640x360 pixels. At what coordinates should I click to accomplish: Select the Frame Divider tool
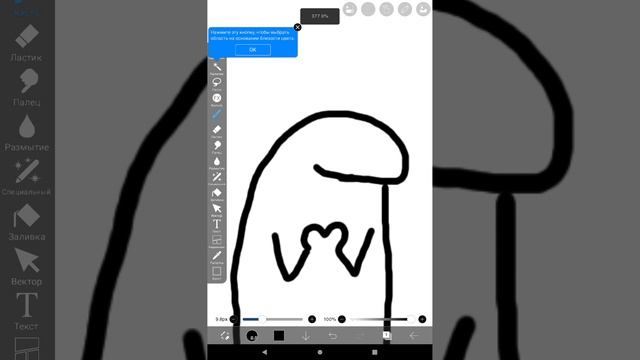coord(217,241)
